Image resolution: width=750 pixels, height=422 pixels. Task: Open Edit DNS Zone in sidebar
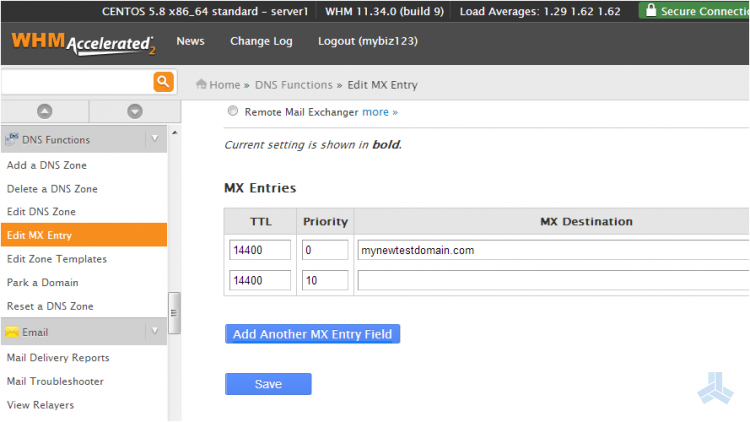pos(41,212)
